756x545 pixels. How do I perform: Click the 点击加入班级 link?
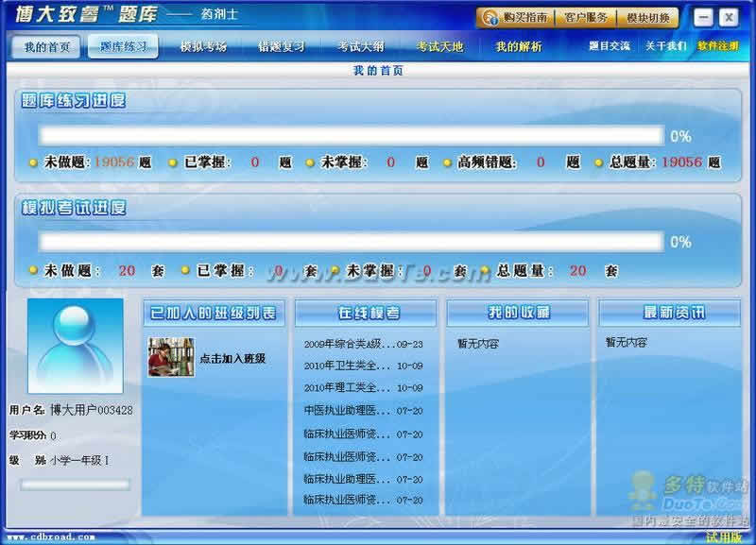232,359
